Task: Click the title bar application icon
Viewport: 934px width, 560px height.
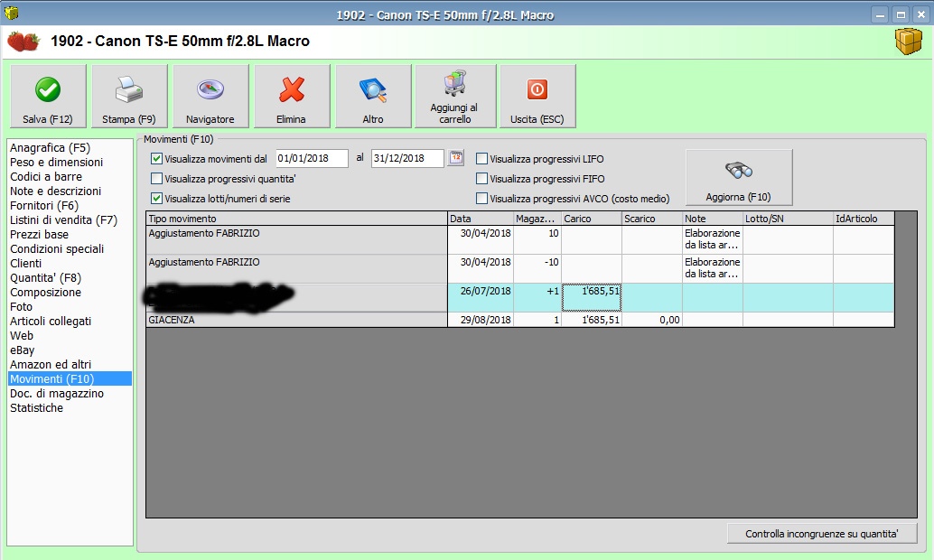Action: tap(11, 14)
